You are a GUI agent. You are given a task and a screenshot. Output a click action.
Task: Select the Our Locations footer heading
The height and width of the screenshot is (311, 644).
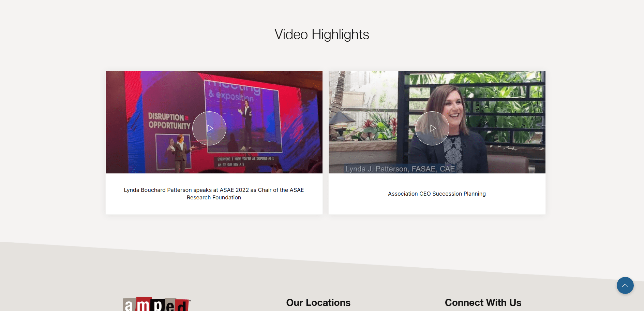318,302
